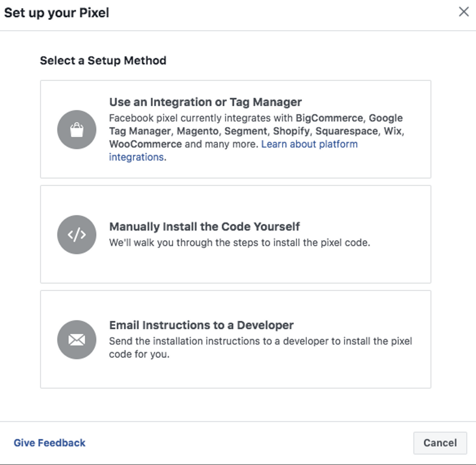The width and height of the screenshot is (476, 465).
Task: Click 'Send the installation instructions' description text
Action: pyautogui.click(x=260, y=341)
